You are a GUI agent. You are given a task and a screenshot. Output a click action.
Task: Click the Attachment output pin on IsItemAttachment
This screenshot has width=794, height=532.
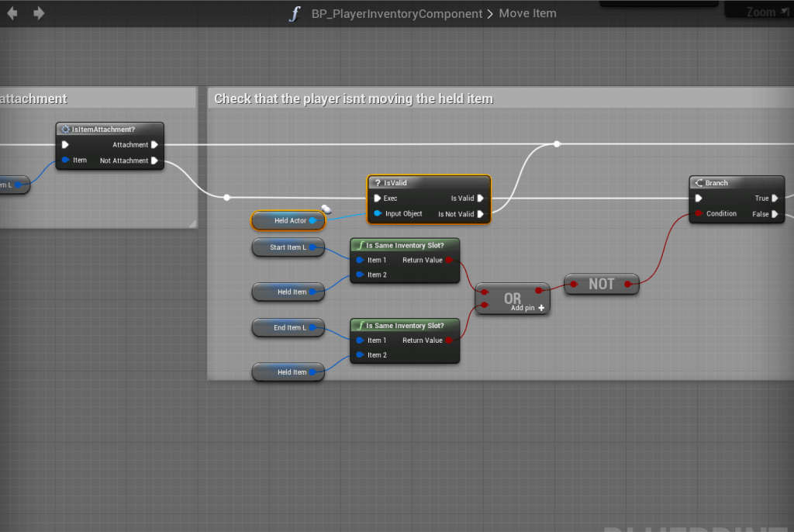pyautogui.click(x=155, y=145)
